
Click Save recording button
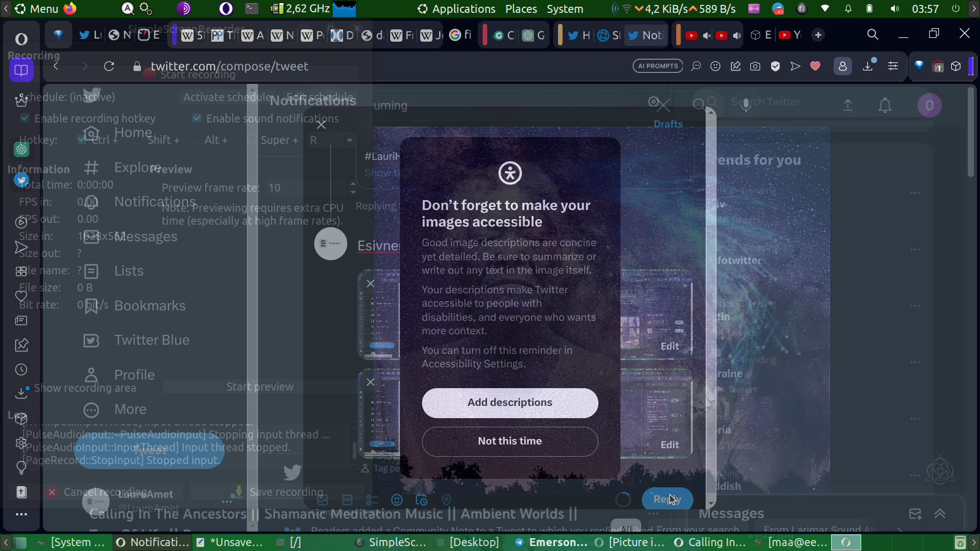point(276,492)
